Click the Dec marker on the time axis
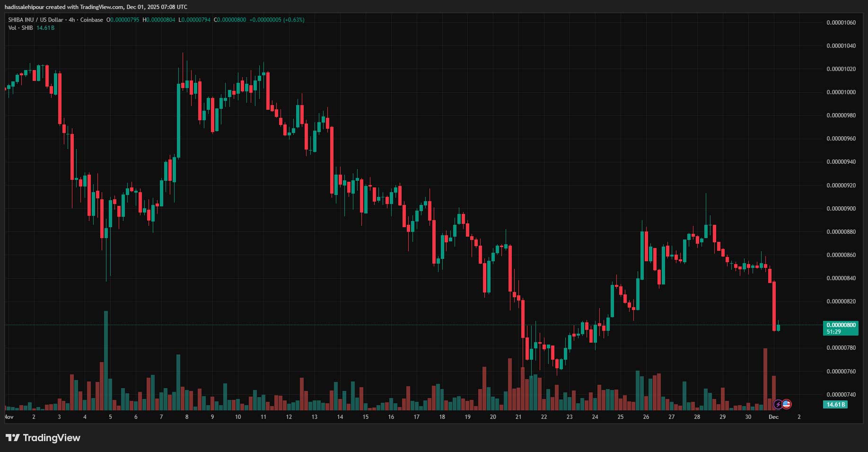The height and width of the screenshot is (452, 868). pos(773,417)
